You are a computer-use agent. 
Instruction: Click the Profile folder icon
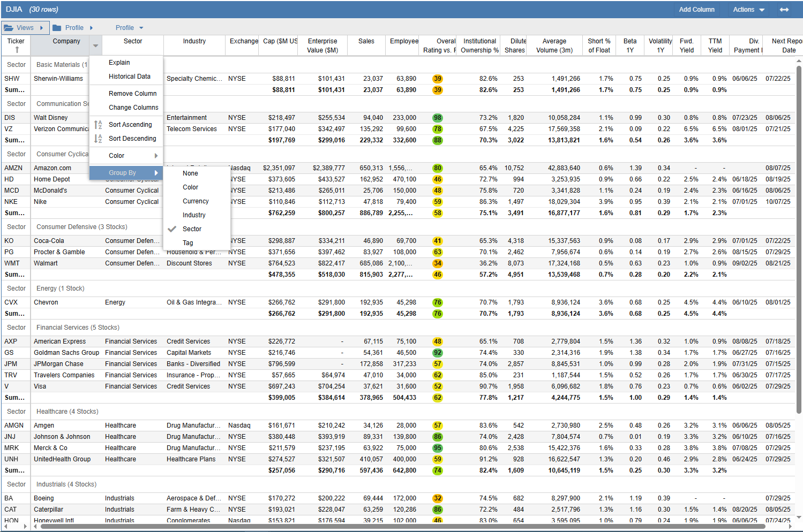pyautogui.click(x=57, y=28)
